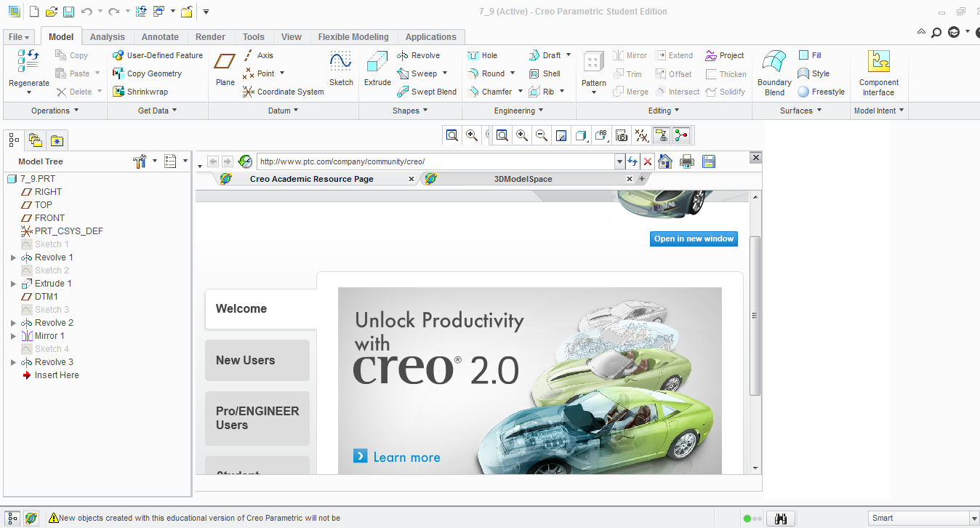Screen dimensions: 980x528
Task: Open saved views camera icon
Action: pyautogui.click(x=622, y=135)
